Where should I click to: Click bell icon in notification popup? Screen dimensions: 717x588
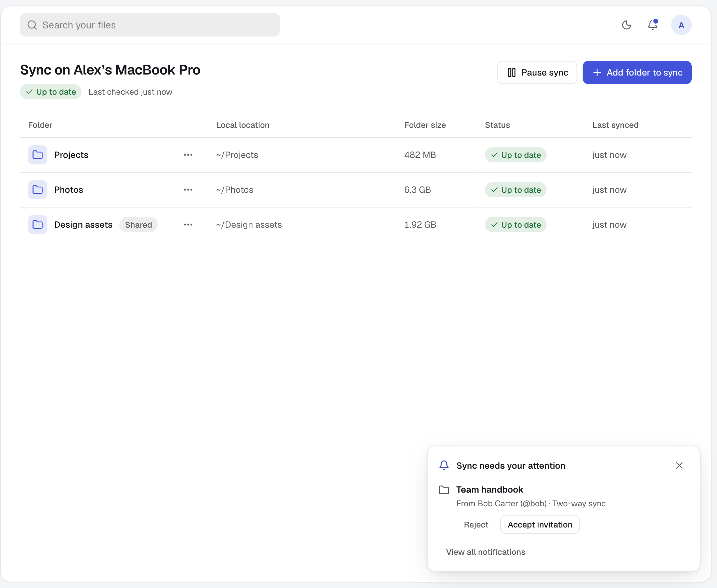(x=444, y=465)
